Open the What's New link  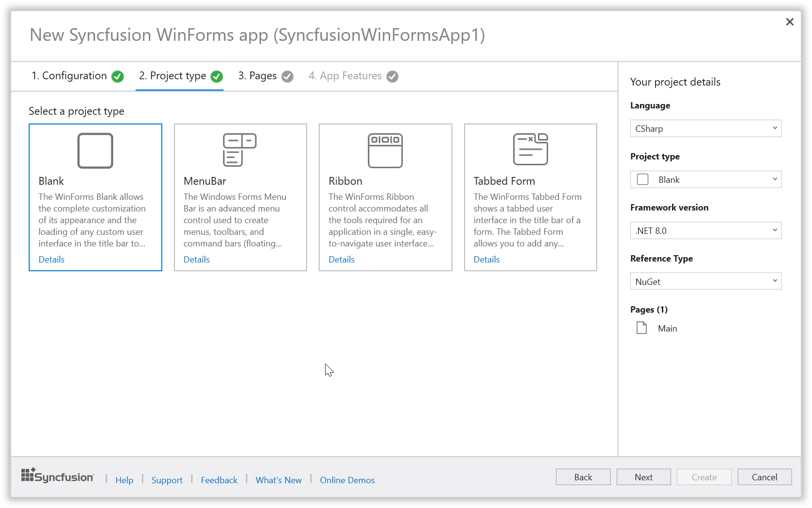279,480
